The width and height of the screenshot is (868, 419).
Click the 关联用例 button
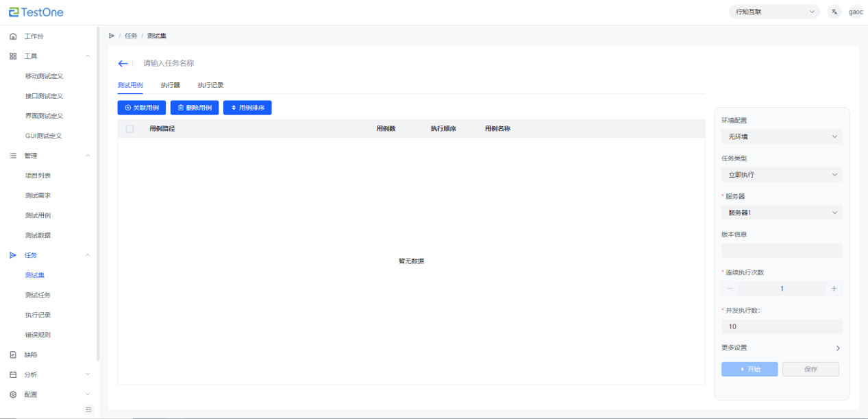(x=142, y=108)
